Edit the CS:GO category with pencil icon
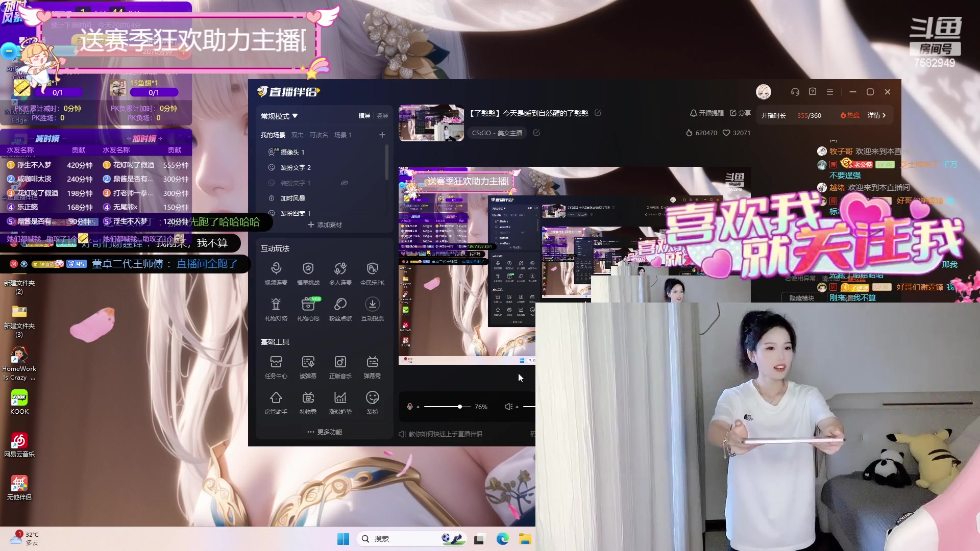 [536, 133]
